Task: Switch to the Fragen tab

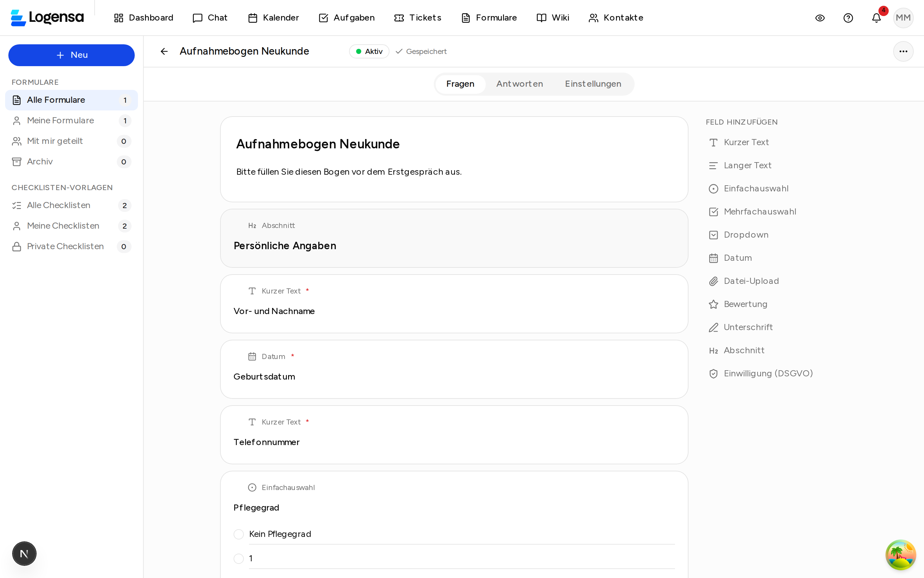Action: pos(460,84)
